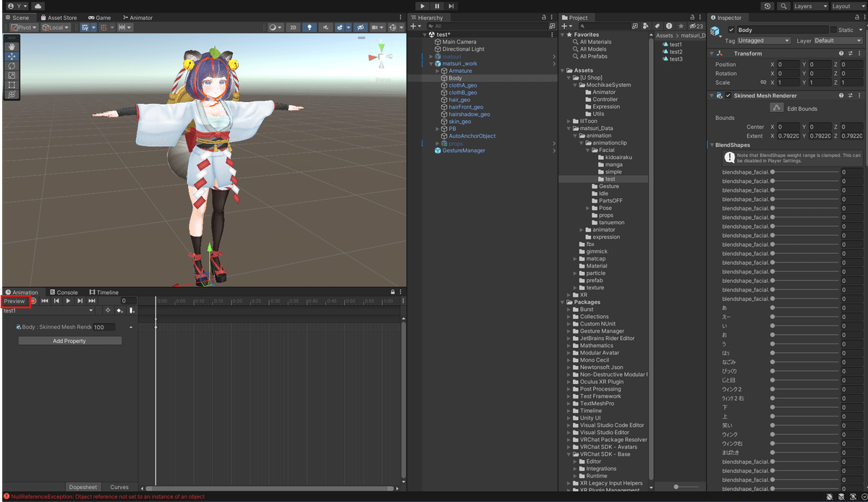Click Add Event icon in Animation
The height and width of the screenshot is (502, 868).
pyautogui.click(x=132, y=311)
